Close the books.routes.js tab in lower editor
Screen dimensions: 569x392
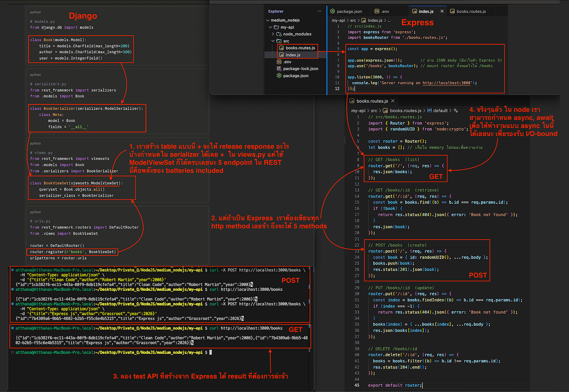(x=393, y=101)
